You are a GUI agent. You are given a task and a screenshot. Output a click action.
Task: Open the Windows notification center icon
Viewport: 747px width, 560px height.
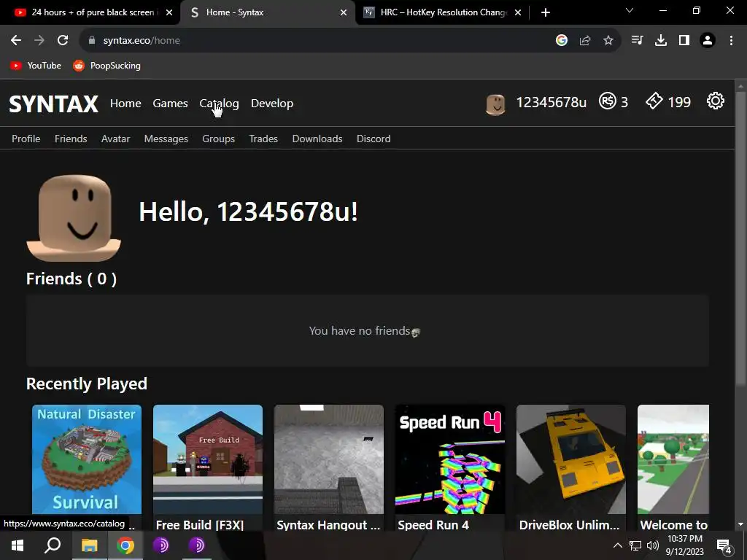[724, 545]
